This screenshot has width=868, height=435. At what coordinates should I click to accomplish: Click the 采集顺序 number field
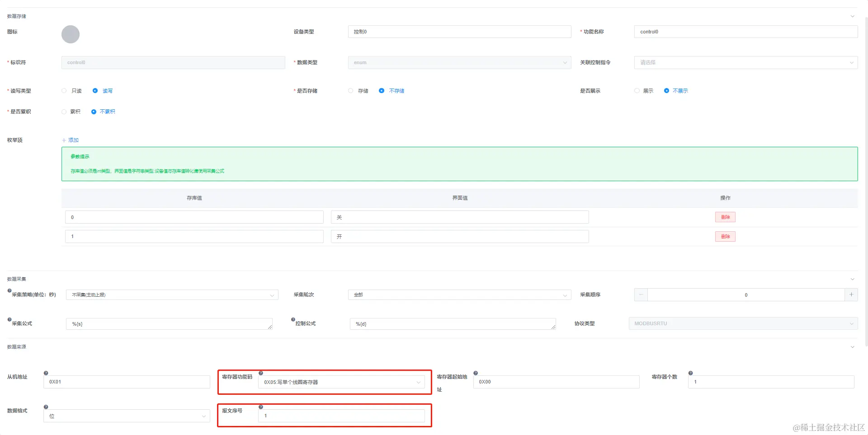746,295
